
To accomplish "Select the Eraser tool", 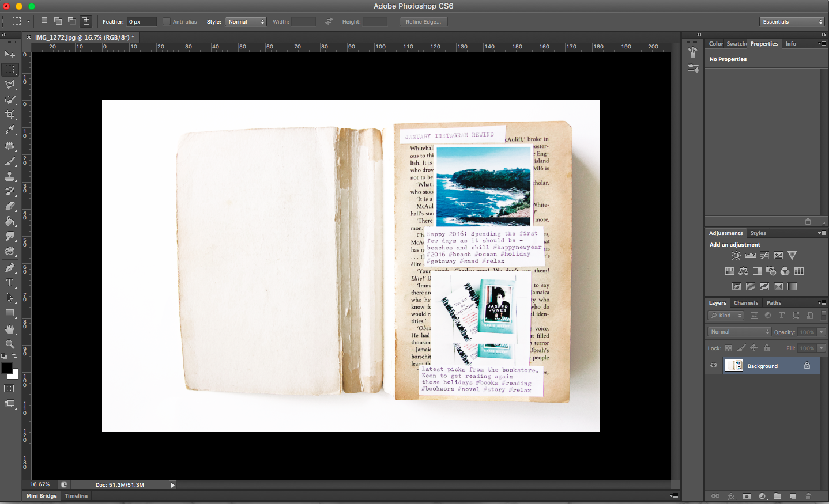I will 10,206.
